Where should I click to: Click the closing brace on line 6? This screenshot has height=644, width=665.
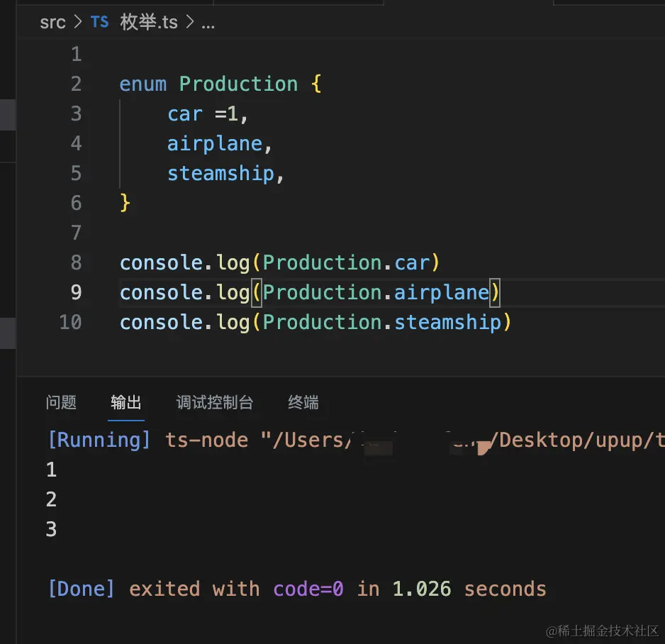pyautogui.click(x=125, y=203)
